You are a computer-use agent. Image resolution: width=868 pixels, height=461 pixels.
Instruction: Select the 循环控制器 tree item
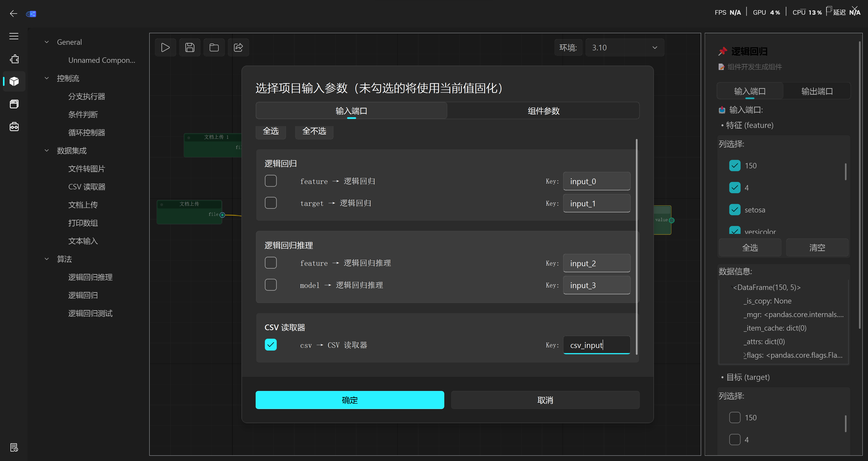click(x=87, y=132)
